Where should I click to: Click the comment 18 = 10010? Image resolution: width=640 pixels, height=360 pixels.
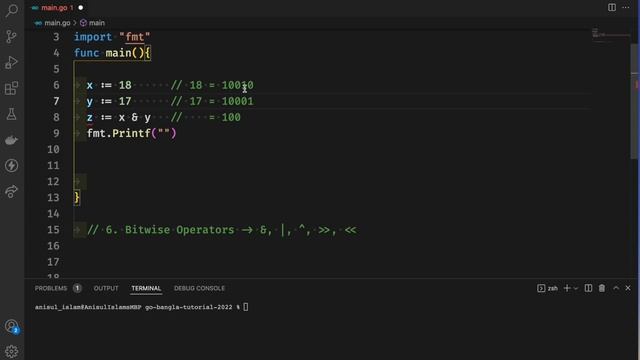point(212,85)
